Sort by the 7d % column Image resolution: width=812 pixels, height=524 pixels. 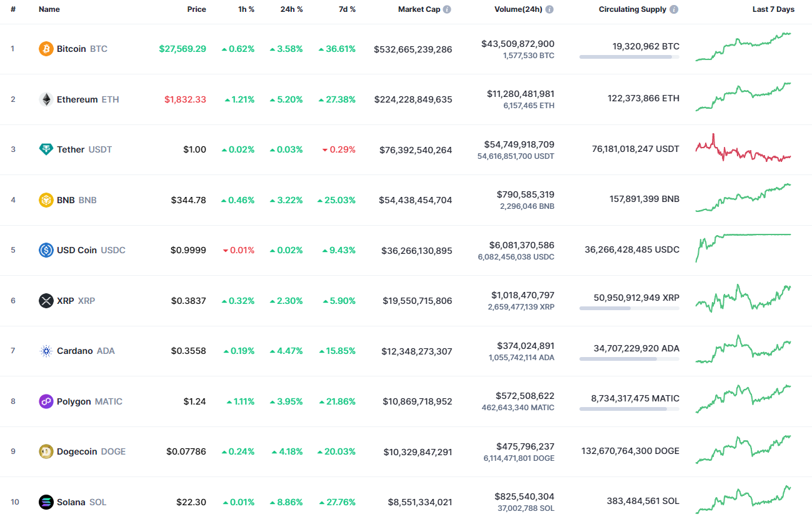[x=347, y=9]
